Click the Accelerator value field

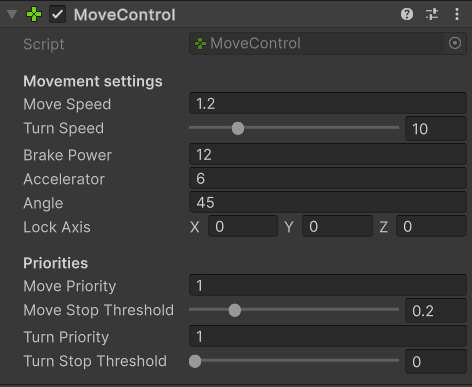(x=328, y=179)
